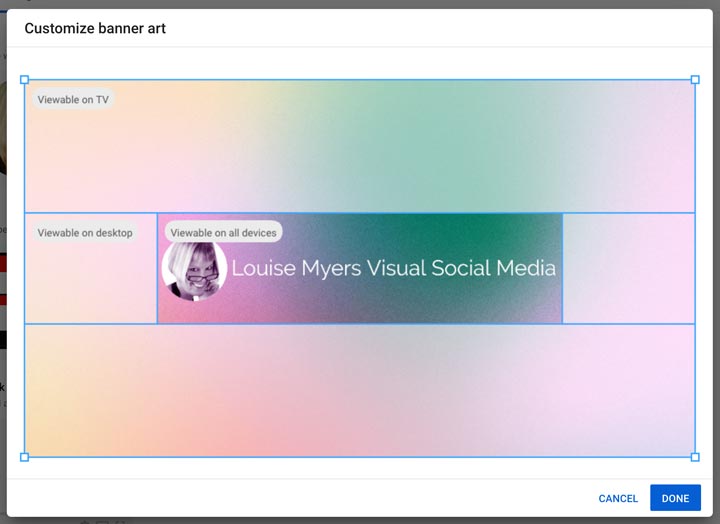This screenshot has height=524, width=720.
Task: Click the "Viewable on desktop" label
Action: [85, 233]
